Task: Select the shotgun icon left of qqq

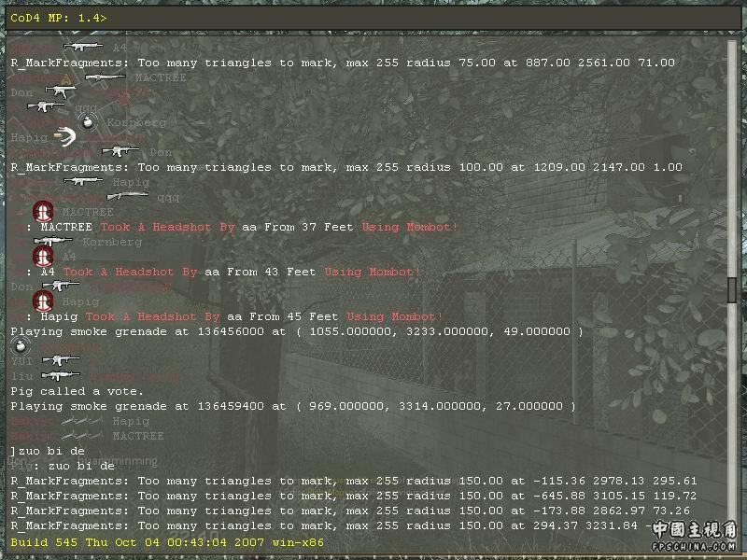Action: [127, 196]
